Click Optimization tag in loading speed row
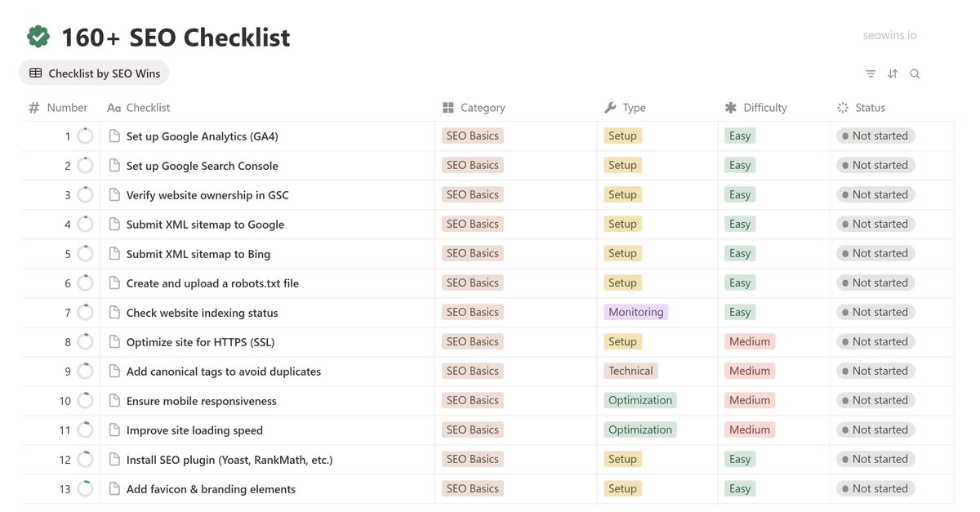 click(x=640, y=430)
